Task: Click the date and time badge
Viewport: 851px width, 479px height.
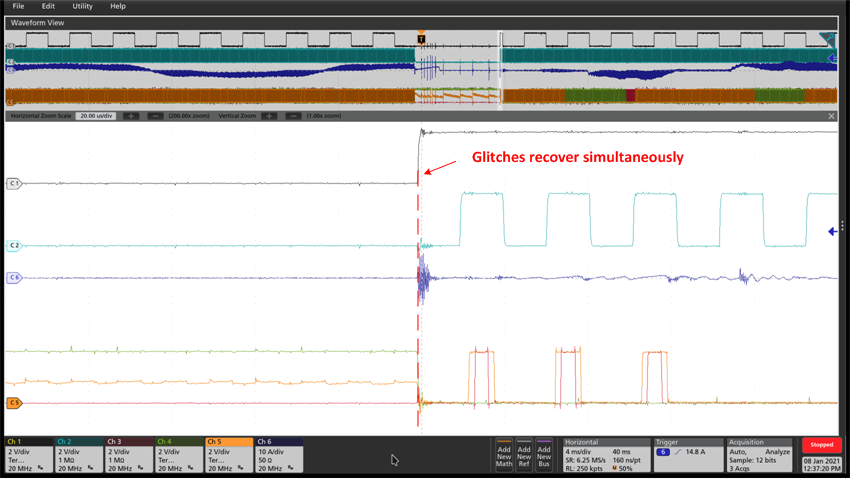Action: [x=822, y=464]
